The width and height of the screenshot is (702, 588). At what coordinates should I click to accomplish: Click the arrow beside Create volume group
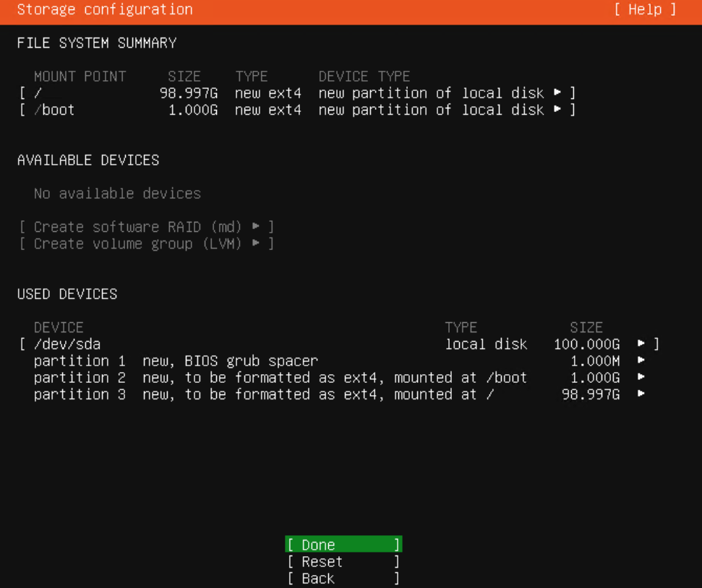[257, 243]
